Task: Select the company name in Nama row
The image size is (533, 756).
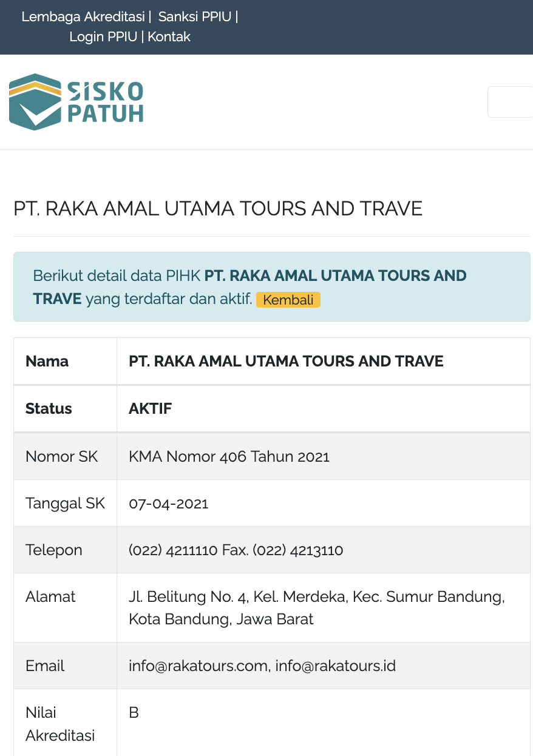Action: 286,362
